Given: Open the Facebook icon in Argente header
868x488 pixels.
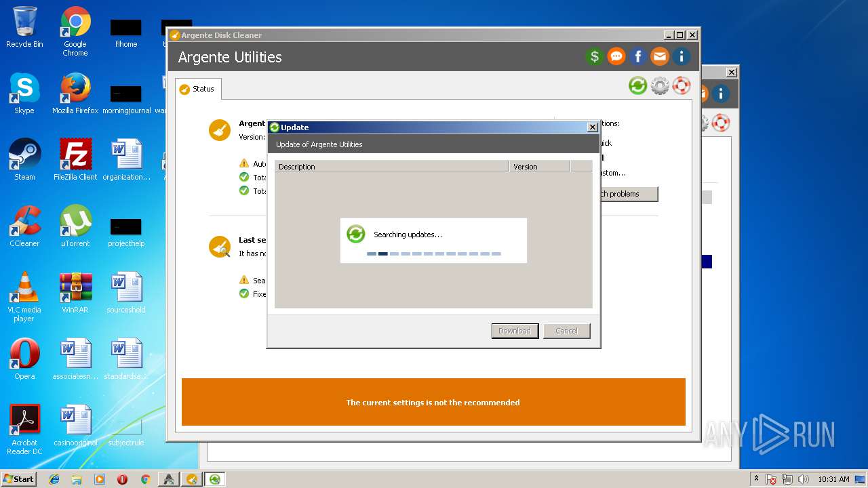Looking at the screenshot, I should click(x=638, y=56).
